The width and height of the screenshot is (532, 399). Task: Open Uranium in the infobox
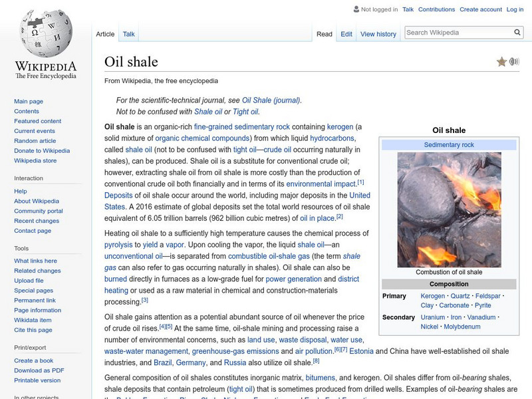coord(433,317)
